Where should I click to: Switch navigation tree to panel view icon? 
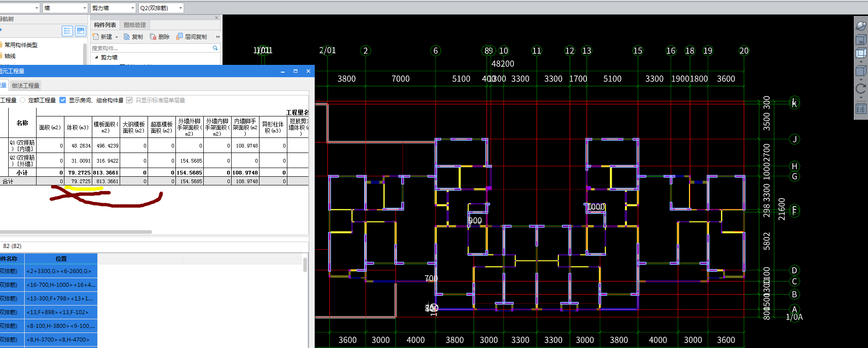(81, 31)
